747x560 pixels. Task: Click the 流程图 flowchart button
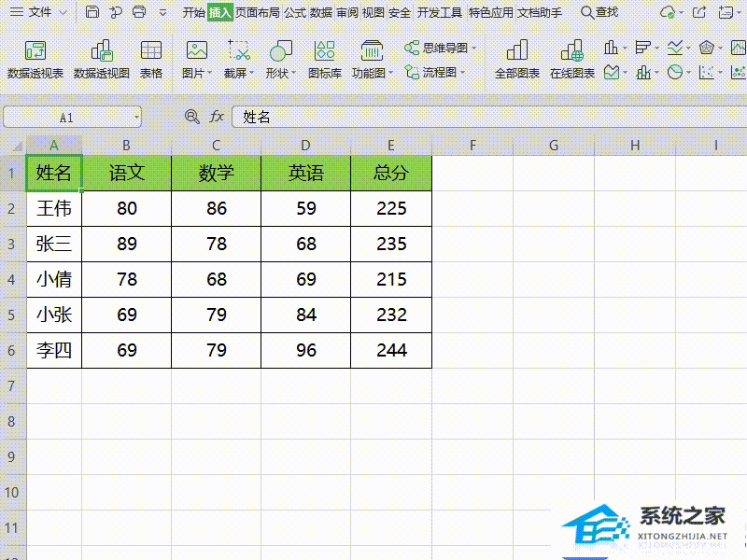point(434,73)
